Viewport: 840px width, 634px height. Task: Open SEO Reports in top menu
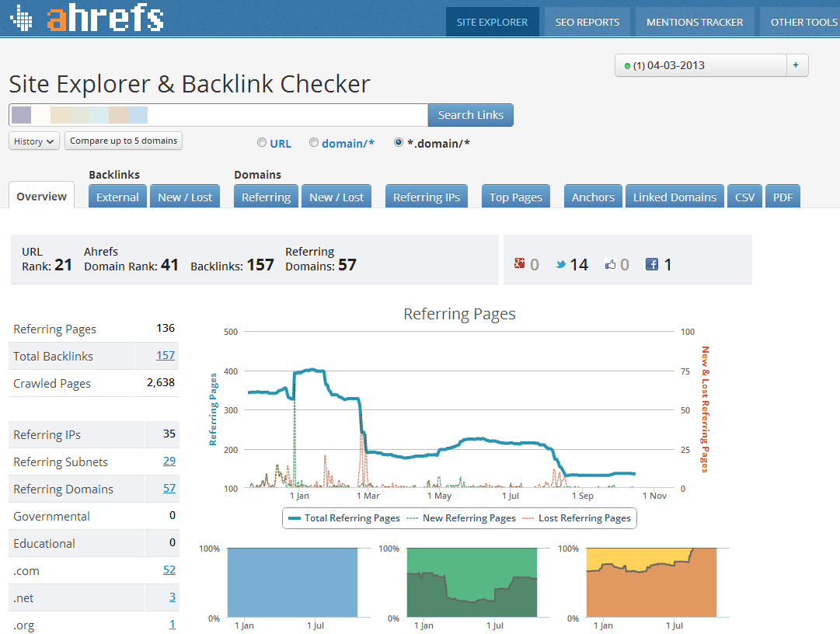587,22
